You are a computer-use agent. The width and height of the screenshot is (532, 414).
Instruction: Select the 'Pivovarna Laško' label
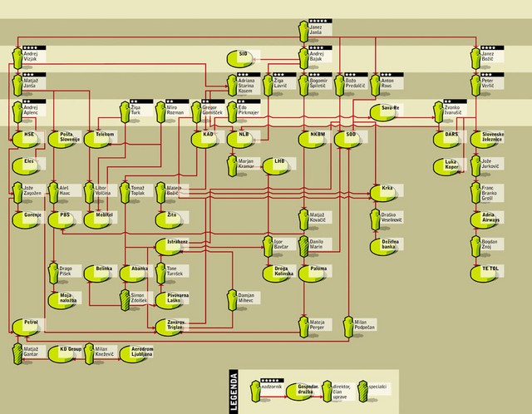click(x=178, y=298)
